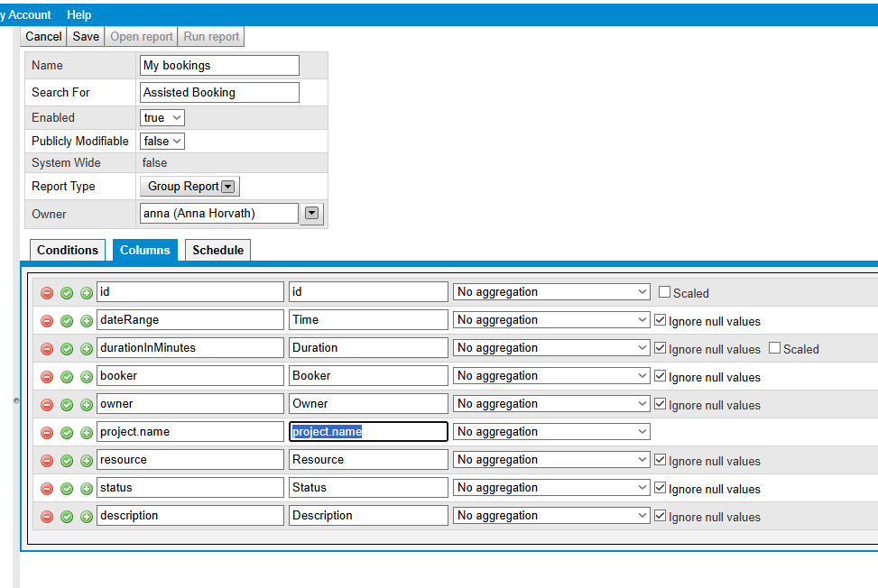Open aggregation dropdown for durationInMinutes row
This screenshot has height=588, width=878.
551,348
